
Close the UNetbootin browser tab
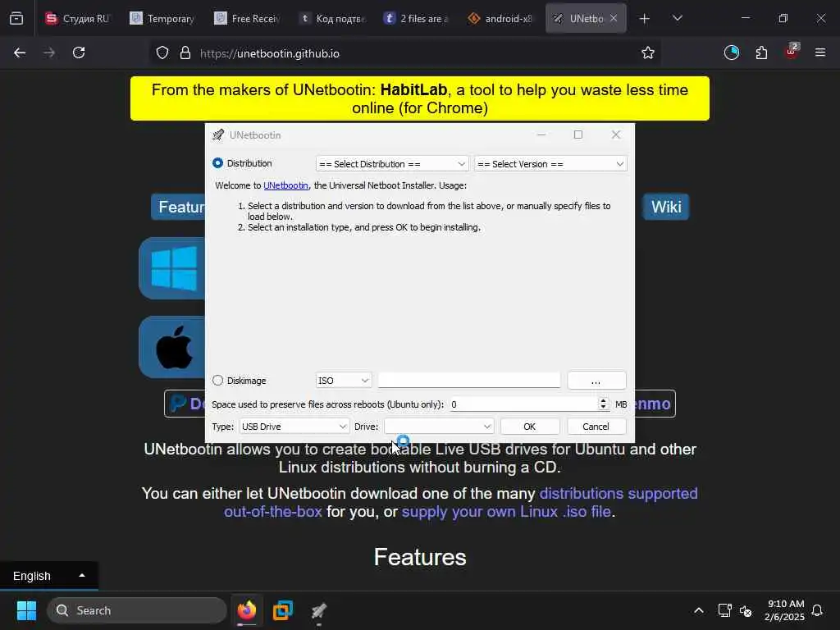(x=614, y=18)
